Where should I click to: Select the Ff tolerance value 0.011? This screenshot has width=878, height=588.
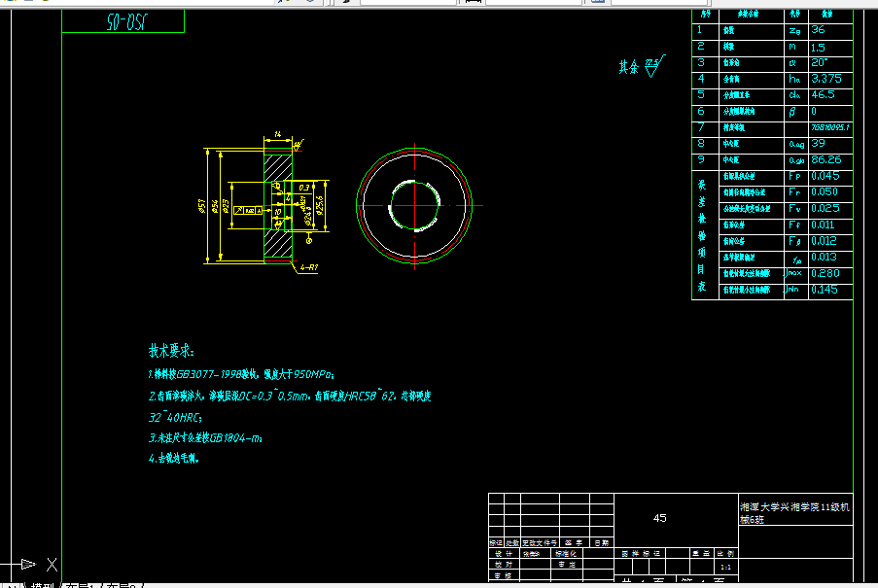tap(824, 225)
